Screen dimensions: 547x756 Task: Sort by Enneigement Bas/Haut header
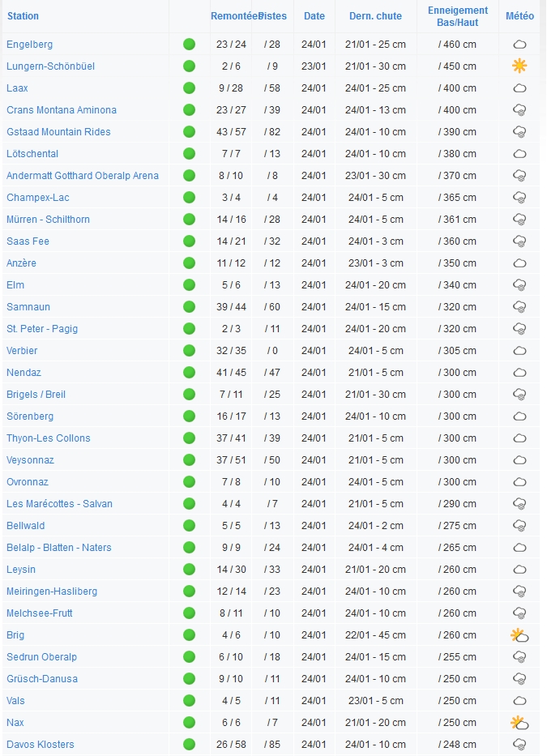[458, 16]
